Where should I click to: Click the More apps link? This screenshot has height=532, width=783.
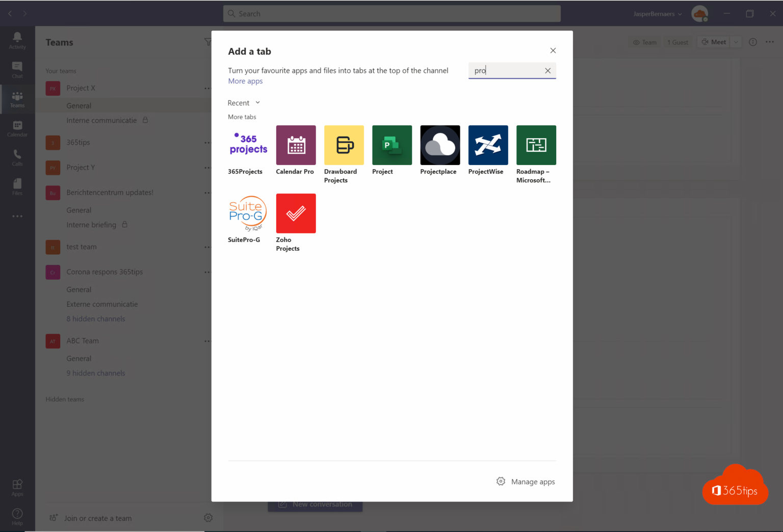tap(245, 81)
